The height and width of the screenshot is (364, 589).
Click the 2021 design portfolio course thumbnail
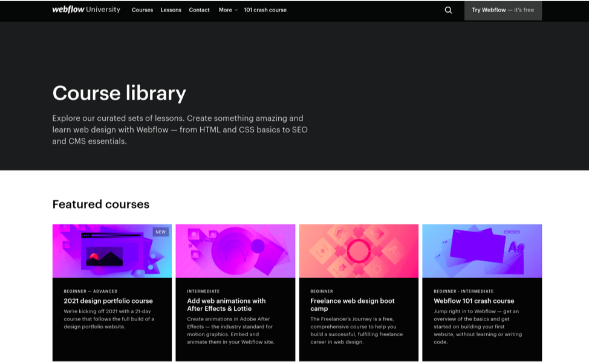pos(112,250)
